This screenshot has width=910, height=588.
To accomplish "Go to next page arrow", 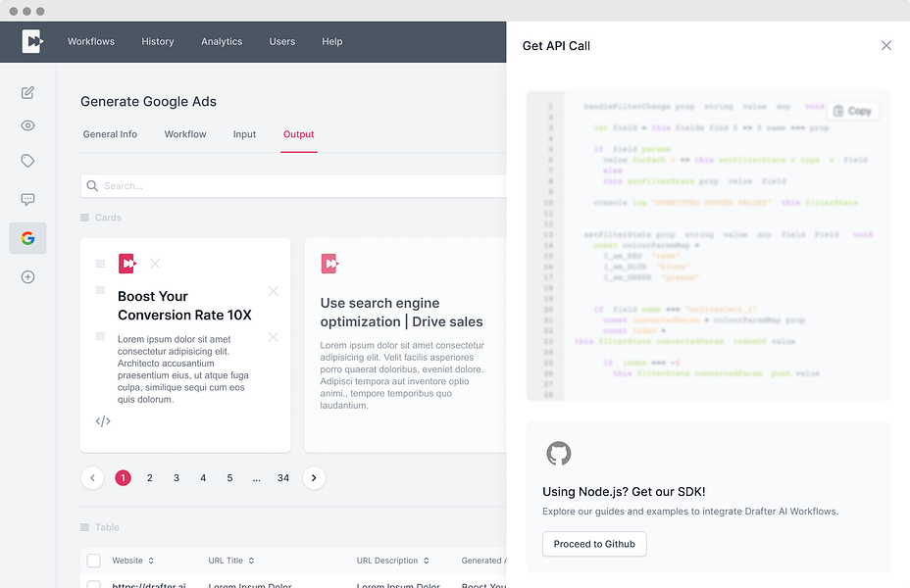I will pos(314,478).
